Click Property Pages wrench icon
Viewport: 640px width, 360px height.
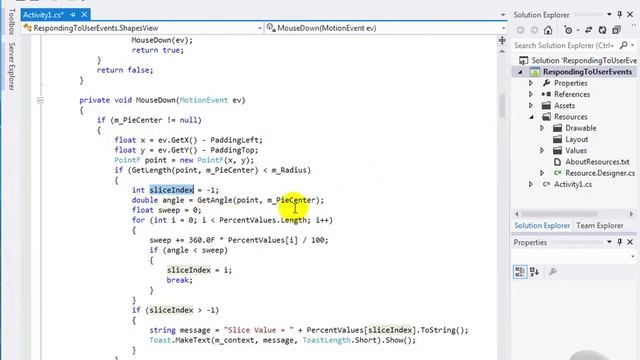tap(553, 272)
